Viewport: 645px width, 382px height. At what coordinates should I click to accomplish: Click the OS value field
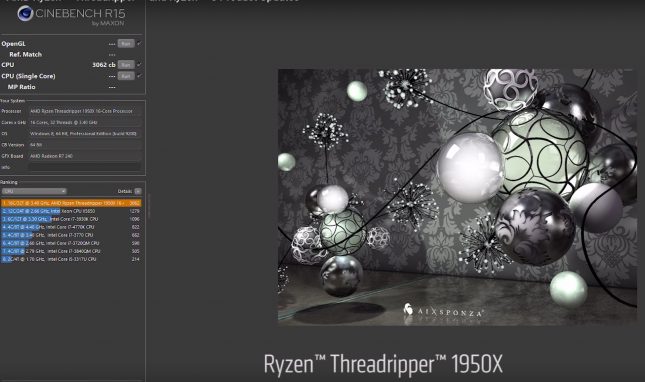point(85,134)
